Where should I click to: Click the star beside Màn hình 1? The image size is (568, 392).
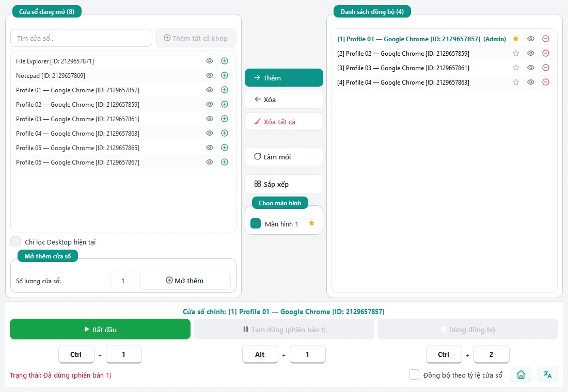(x=311, y=223)
